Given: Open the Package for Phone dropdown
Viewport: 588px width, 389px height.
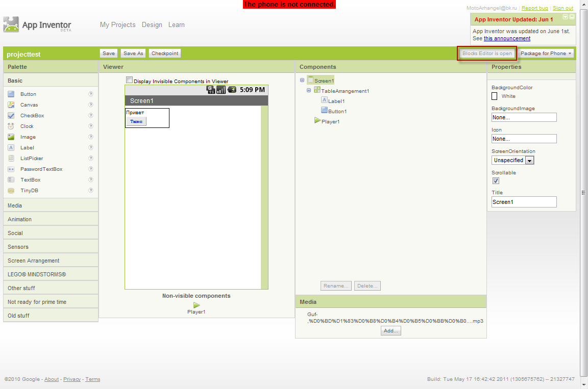Looking at the screenshot, I should (546, 54).
